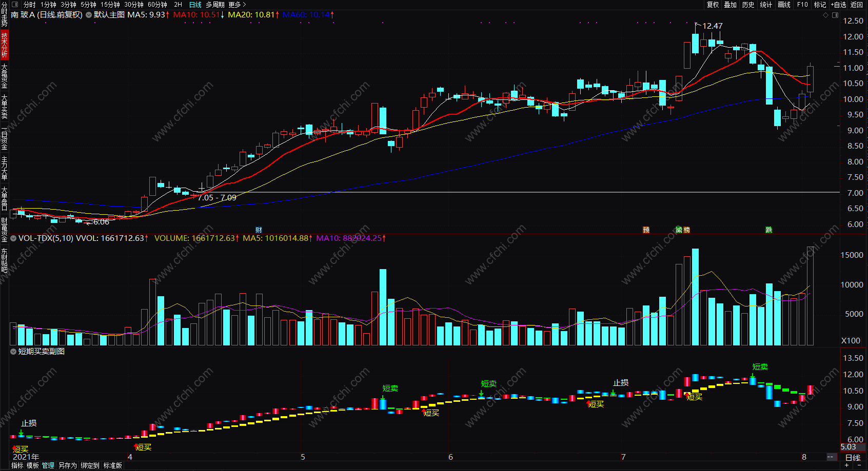The image size is (868, 471).
Task: Click 另存为 save-as at bottom
Action: point(67,465)
